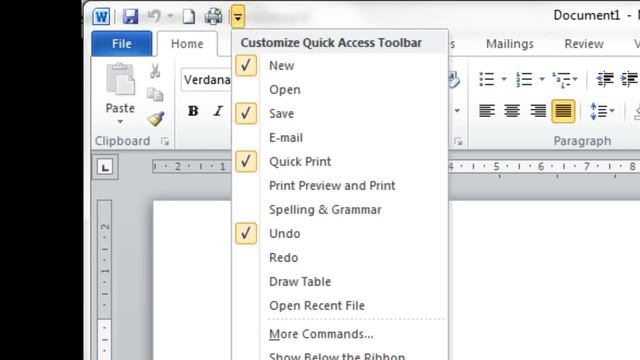Click the Paste clipboard icon
640x360 pixels.
120,79
